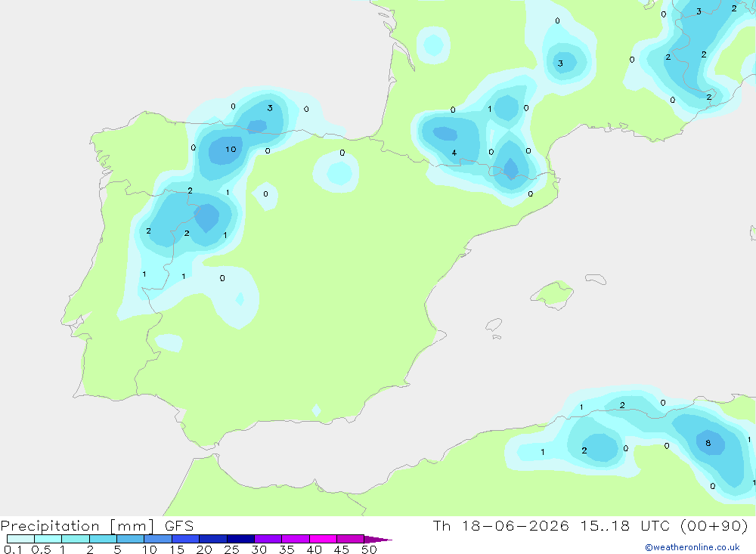This screenshot has width=756, height=554.
Task: Click the 0.1–0.5 mm legend swatch
Action: coord(20,539)
